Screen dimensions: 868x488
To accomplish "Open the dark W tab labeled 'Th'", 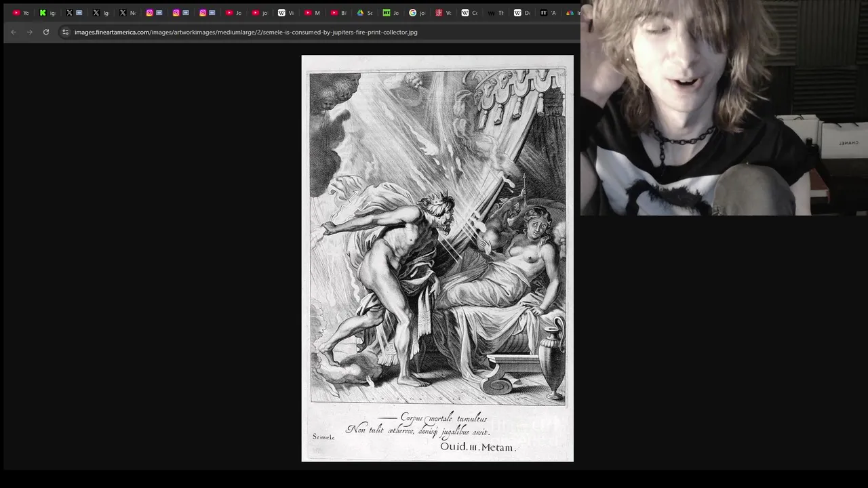I will (x=496, y=13).
